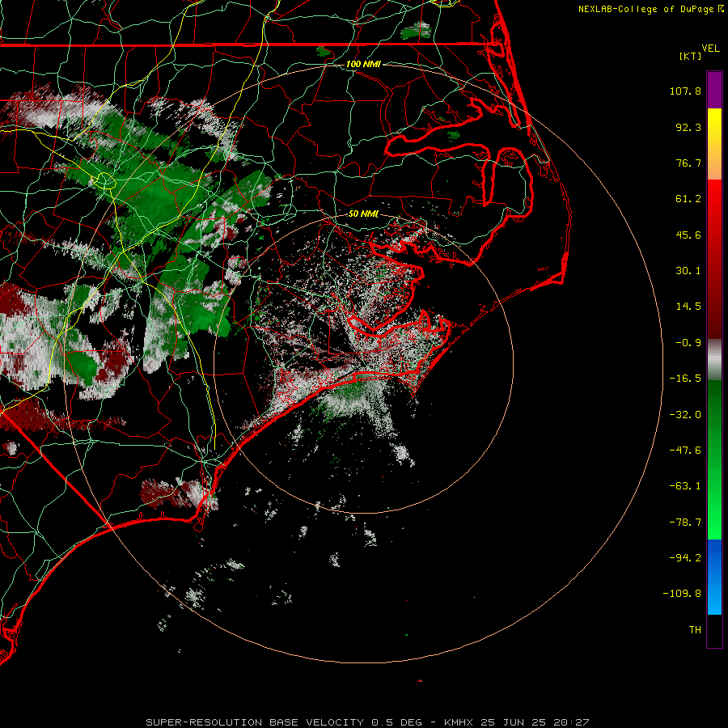Click the -16.5 legend value
The width and height of the screenshot is (728, 728).
[x=685, y=379]
